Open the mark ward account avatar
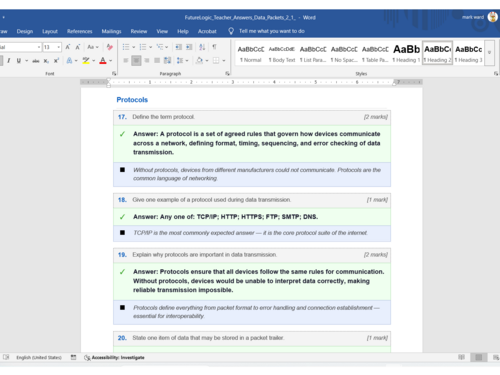Image resolution: width=500 pixels, height=375 pixels. pyautogui.click(x=493, y=17)
